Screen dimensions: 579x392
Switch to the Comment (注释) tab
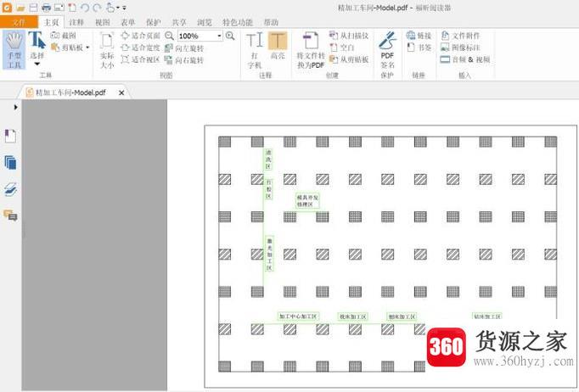point(76,22)
